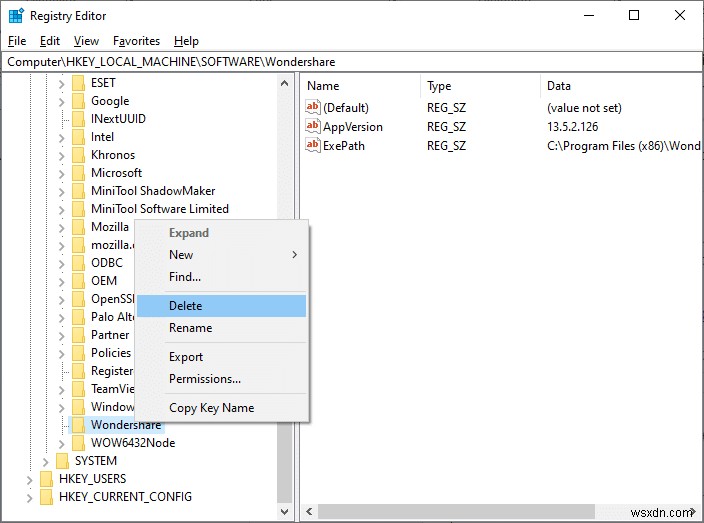Choose Rename from the context menu
Screen dimensions: 704x523
(x=221, y=328)
